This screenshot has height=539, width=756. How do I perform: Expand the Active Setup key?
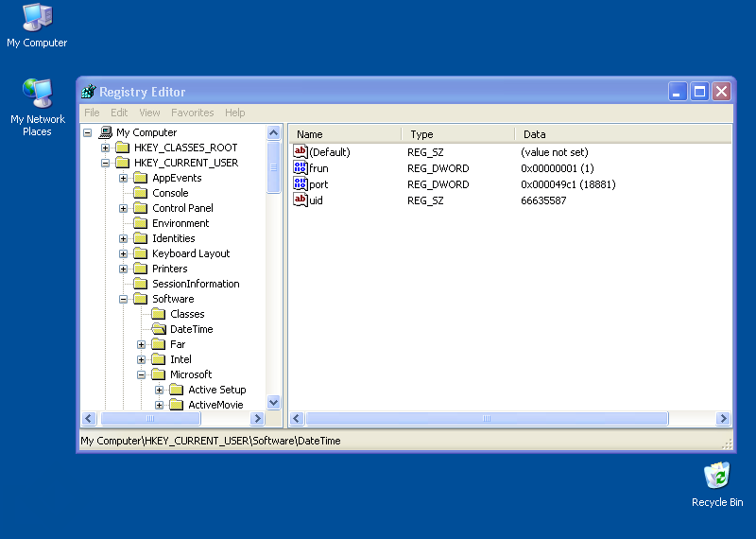[x=159, y=390]
